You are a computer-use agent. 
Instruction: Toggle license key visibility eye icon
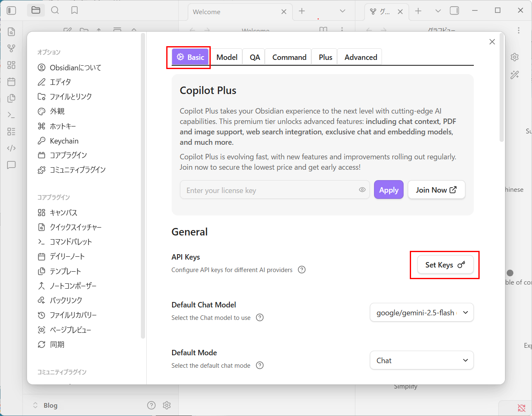click(x=362, y=190)
